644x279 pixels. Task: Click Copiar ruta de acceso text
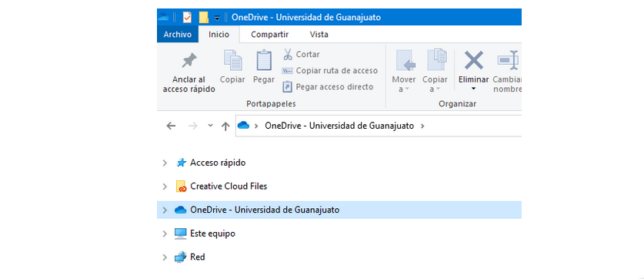337,71
